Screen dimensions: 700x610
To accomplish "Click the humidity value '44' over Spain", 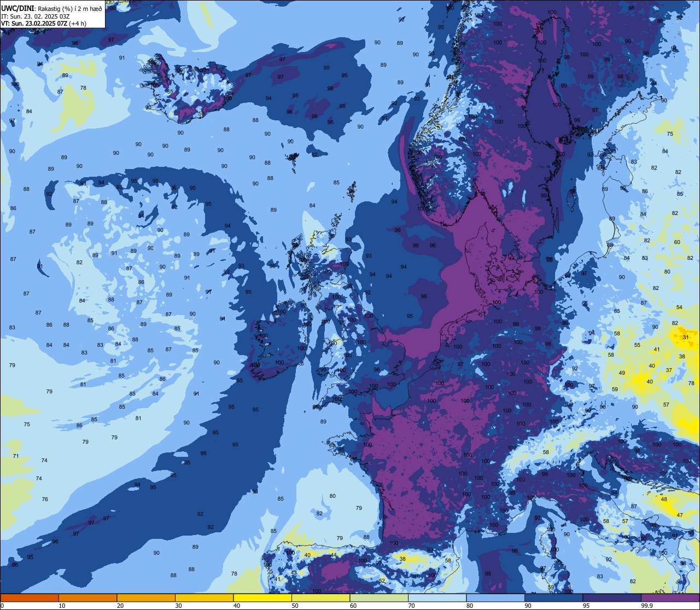I will click(x=334, y=555).
